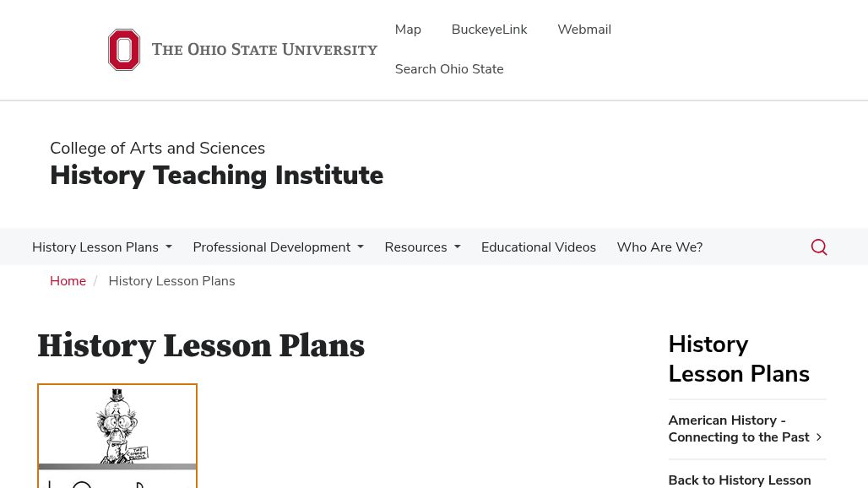Open the Resources dropdown menu
868x488 pixels.
[x=422, y=247]
